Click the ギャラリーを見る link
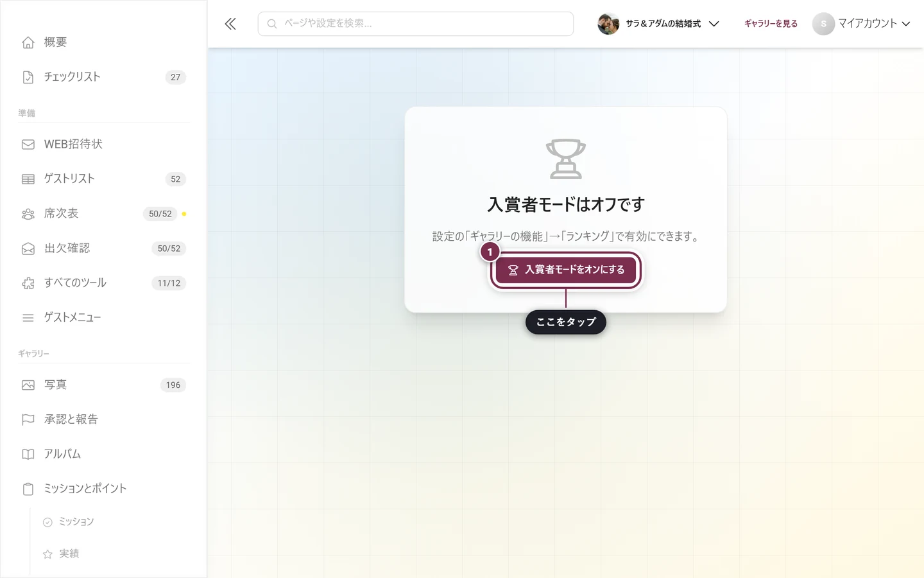Screen dimensions: 924x578 (771, 24)
